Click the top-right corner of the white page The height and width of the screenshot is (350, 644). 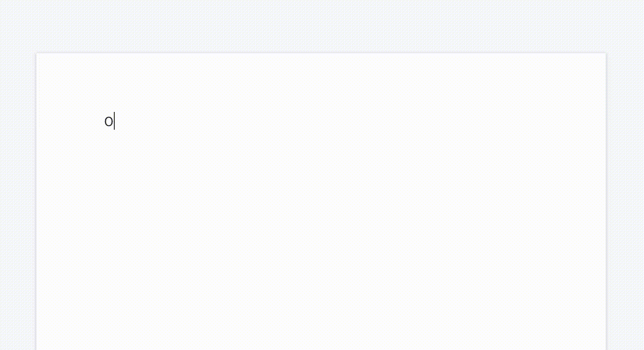tap(606, 54)
